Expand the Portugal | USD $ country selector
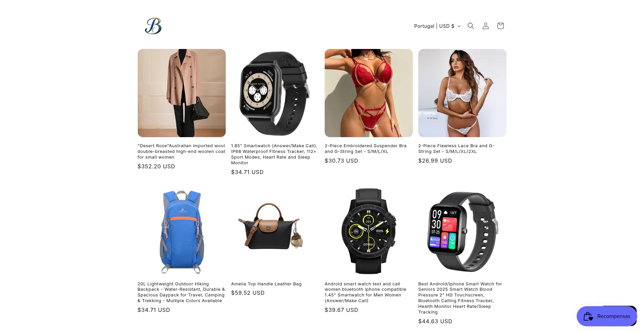Screen dimensions: 644x333 pyautogui.click(x=437, y=26)
